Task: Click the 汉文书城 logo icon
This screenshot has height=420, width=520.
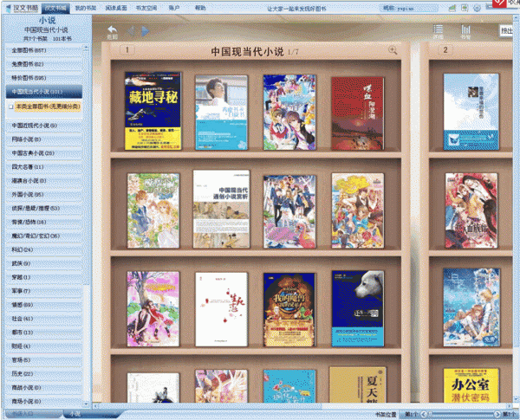Action: click(9, 9)
